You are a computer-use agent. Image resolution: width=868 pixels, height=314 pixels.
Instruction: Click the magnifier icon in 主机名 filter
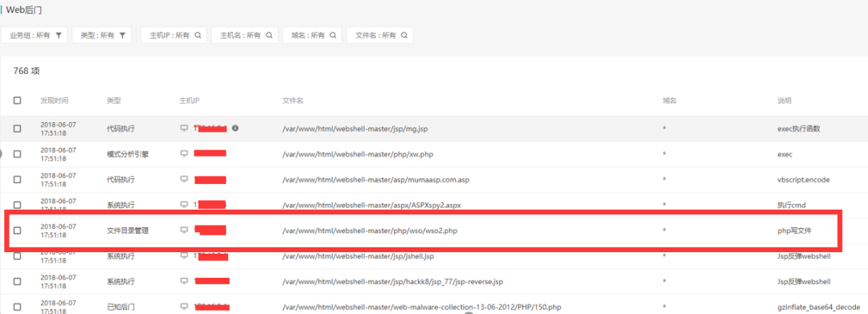point(268,35)
